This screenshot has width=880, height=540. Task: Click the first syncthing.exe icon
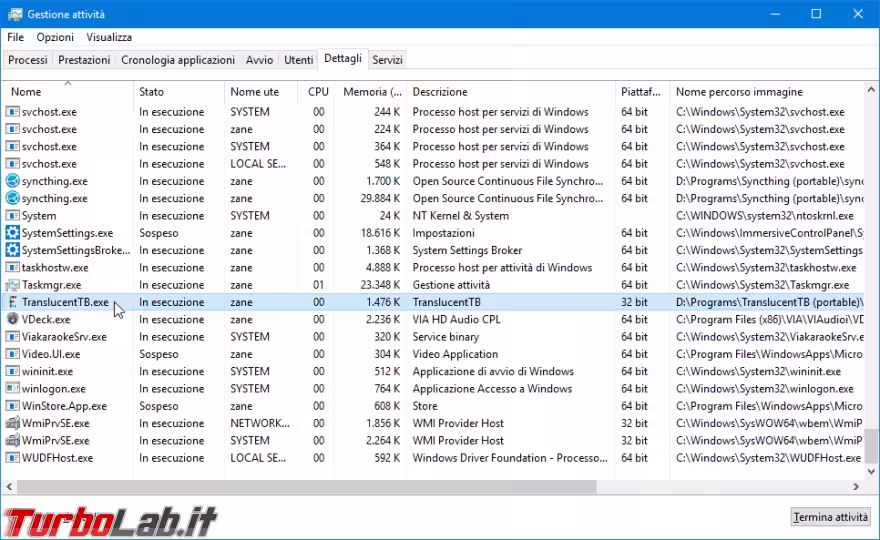12,181
